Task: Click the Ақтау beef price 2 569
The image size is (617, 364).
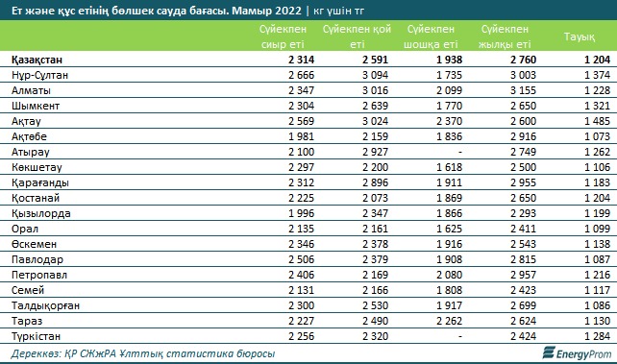Action: coord(301,121)
